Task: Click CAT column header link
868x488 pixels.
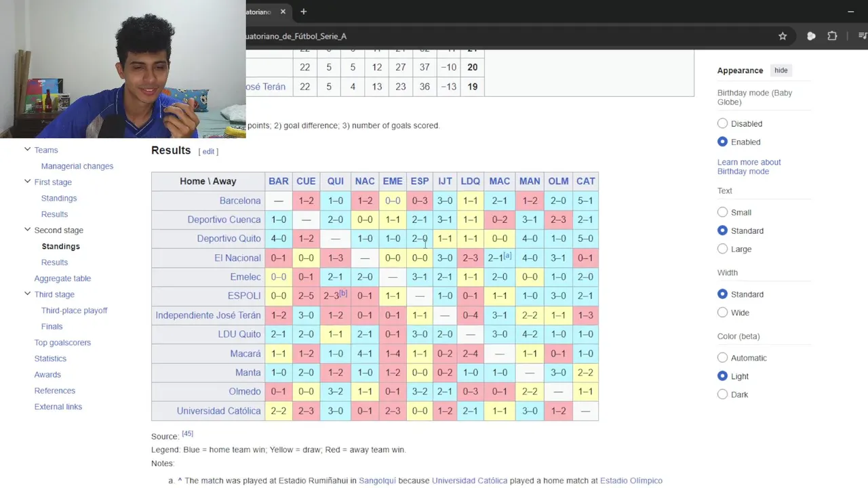Action: coord(586,181)
